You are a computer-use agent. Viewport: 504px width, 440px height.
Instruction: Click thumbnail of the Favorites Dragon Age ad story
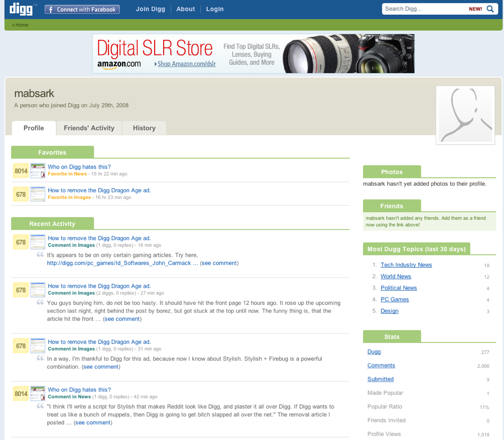(x=38, y=194)
